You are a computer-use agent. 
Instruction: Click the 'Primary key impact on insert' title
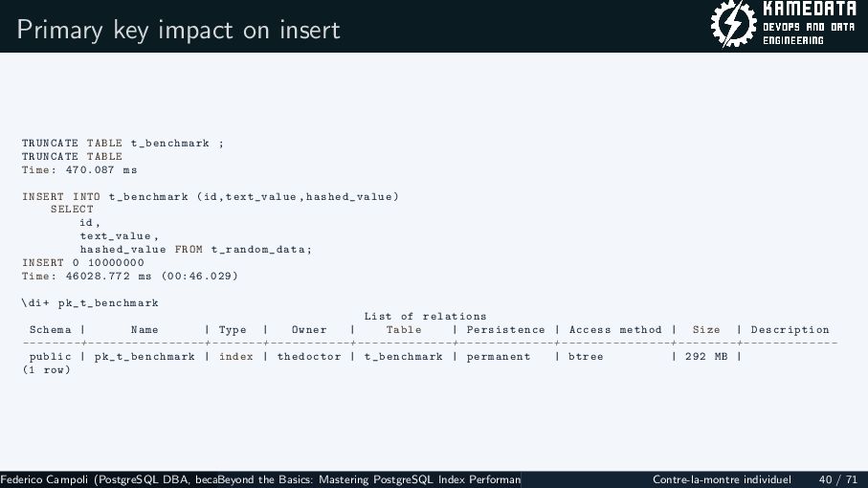point(178,30)
